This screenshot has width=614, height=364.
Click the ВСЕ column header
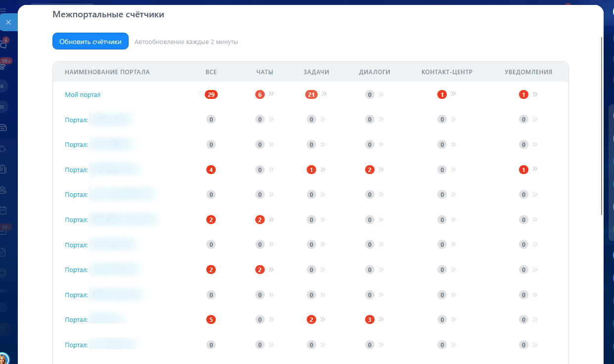[x=211, y=72]
